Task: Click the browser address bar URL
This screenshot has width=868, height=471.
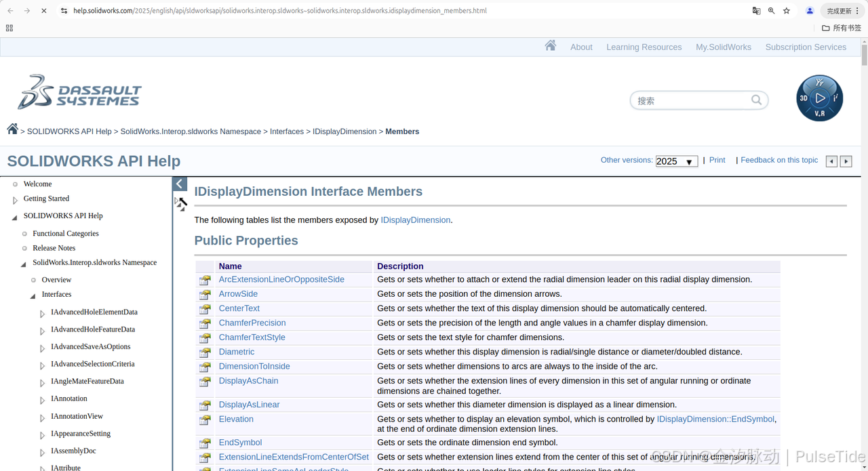Action: coord(280,11)
